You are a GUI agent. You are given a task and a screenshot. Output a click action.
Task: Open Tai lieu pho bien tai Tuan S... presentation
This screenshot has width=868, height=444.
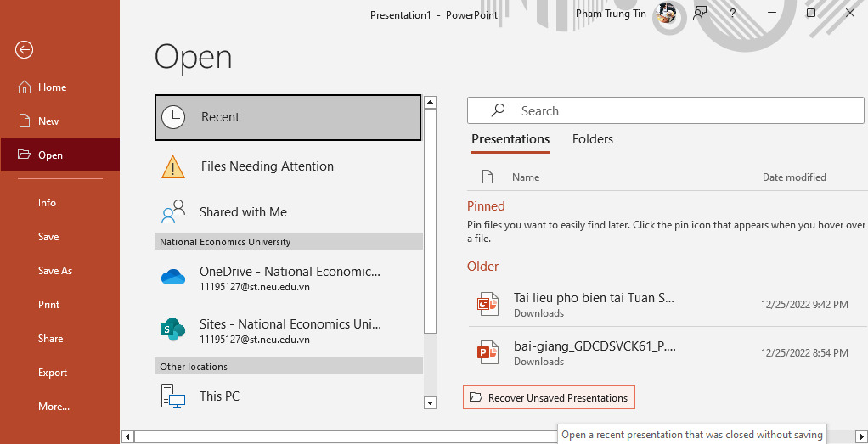(x=665, y=305)
